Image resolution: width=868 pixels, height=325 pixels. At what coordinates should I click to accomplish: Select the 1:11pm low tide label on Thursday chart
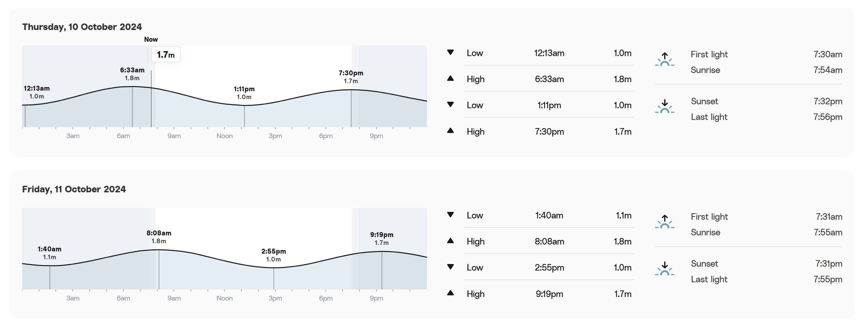point(244,93)
